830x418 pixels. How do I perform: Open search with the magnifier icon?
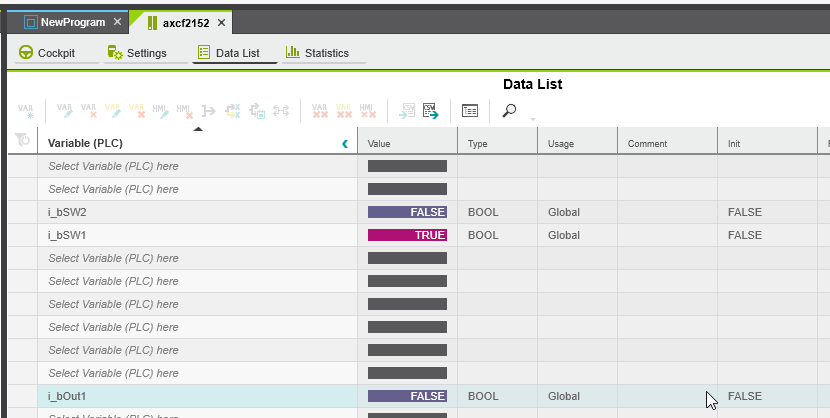pyautogui.click(x=509, y=111)
